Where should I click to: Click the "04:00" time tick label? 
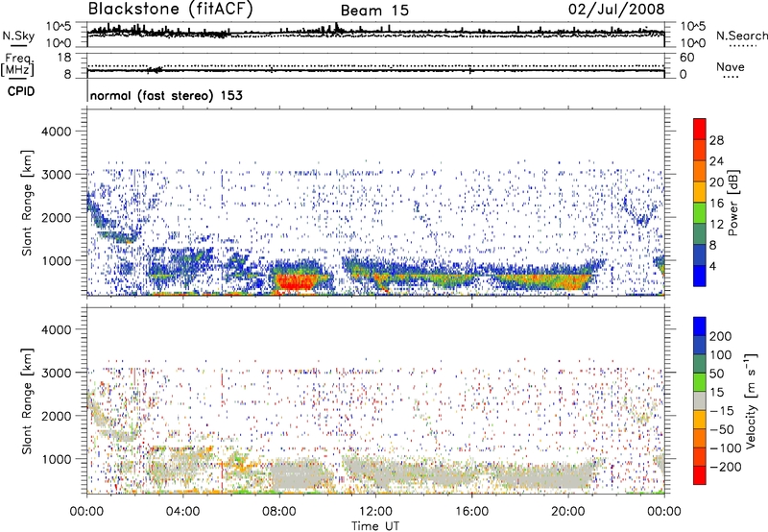coord(182,512)
